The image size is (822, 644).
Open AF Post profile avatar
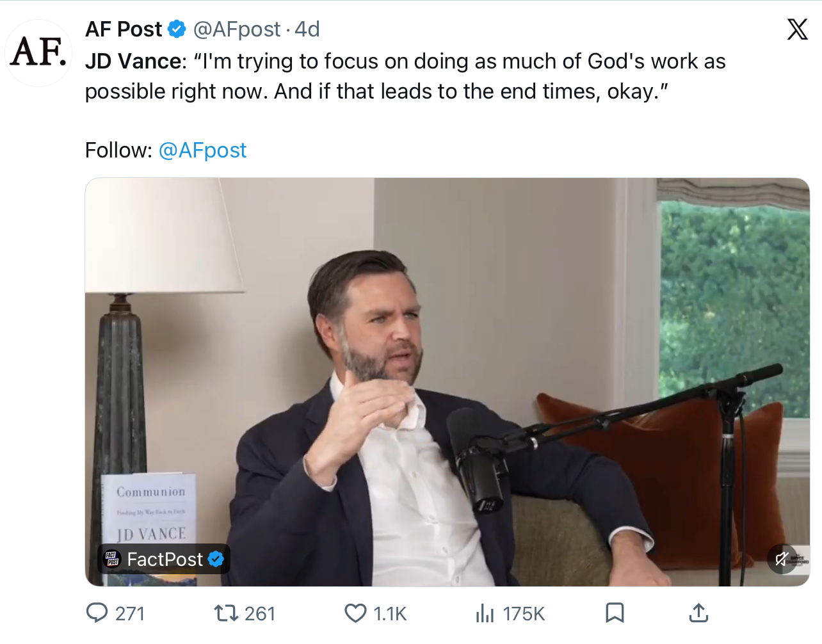tap(38, 52)
